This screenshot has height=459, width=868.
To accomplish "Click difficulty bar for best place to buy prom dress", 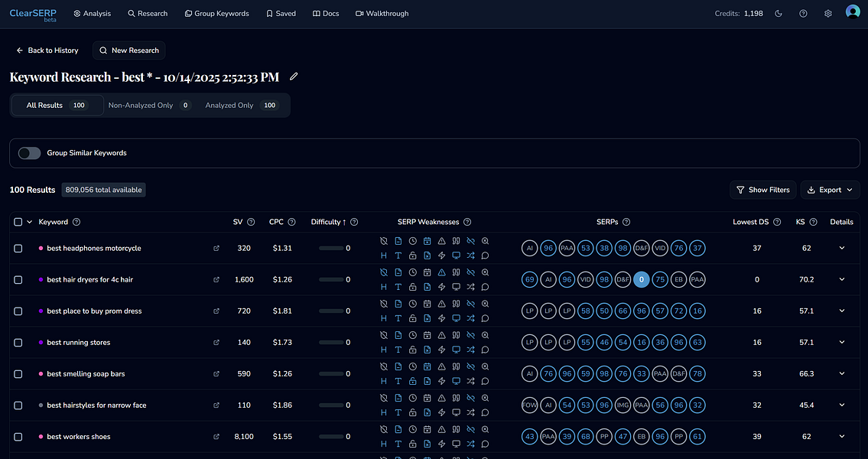I will (x=331, y=311).
